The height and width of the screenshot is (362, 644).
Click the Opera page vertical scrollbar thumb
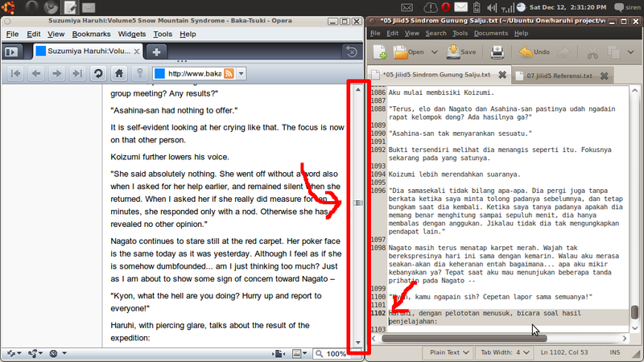point(358,203)
